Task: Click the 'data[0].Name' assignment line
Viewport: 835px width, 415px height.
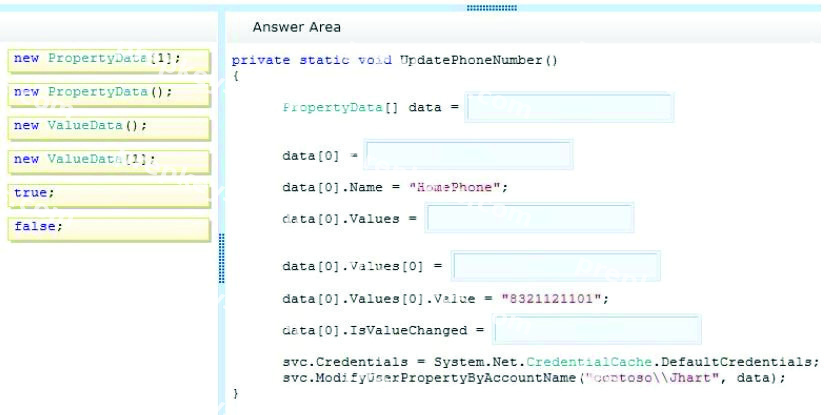Action: click(x=396, y=188)
